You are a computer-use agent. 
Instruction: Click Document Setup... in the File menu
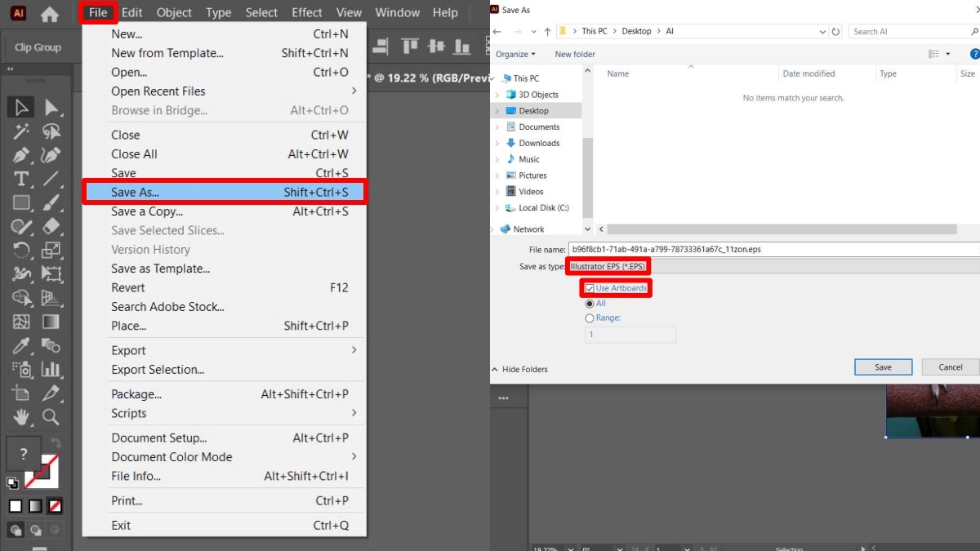click(x=225, y=438)
